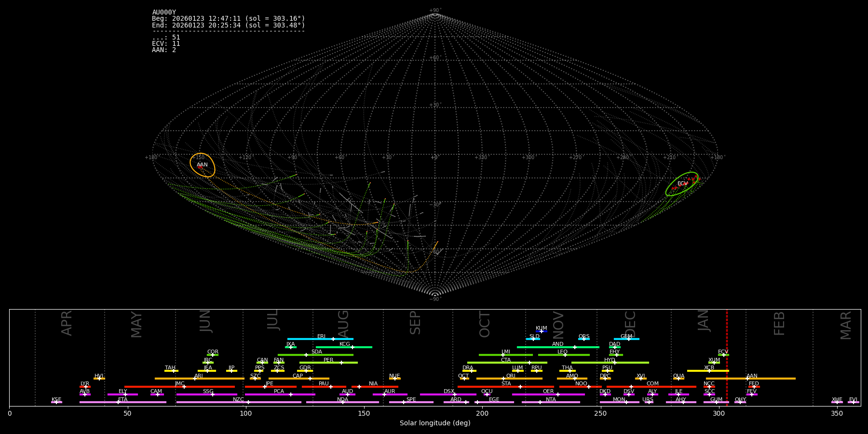Viewport: 868px width, 434px height.
Task: Select the ERI shower label
Action: [x=322, y=337]
